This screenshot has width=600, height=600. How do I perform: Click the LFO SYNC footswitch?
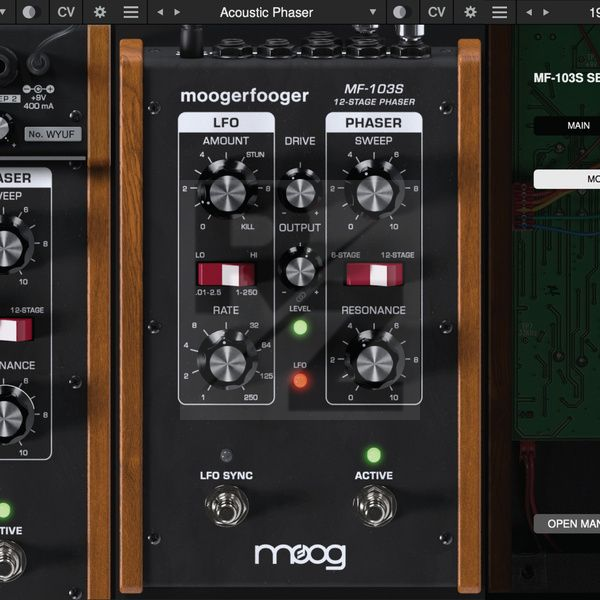227,505
